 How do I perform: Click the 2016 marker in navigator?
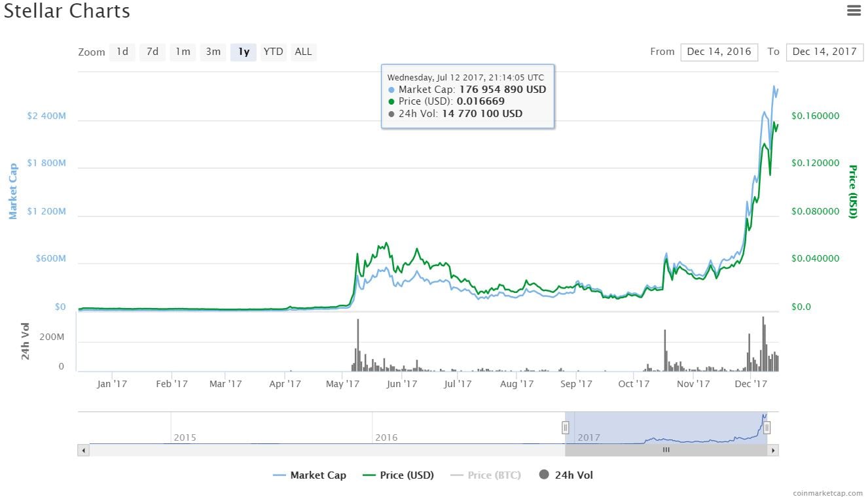(x=386, y=437)
